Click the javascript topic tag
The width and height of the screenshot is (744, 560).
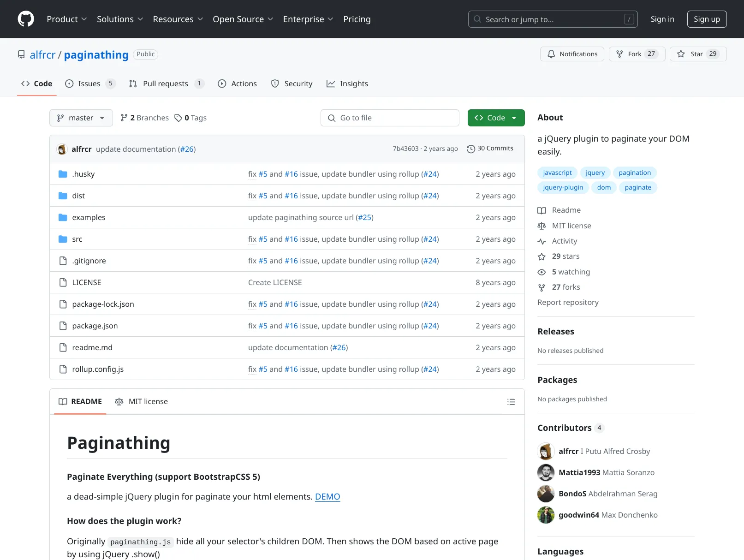pos(557,173)
